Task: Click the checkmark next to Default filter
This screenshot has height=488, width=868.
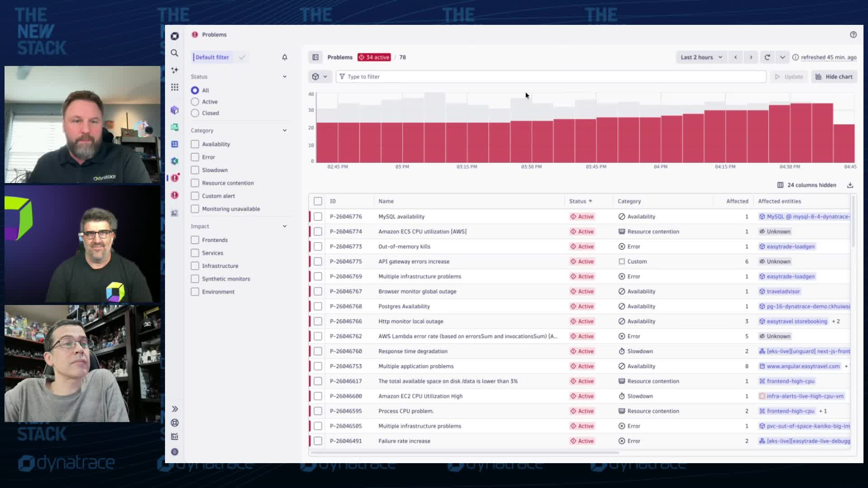Action: click(242, 57)
